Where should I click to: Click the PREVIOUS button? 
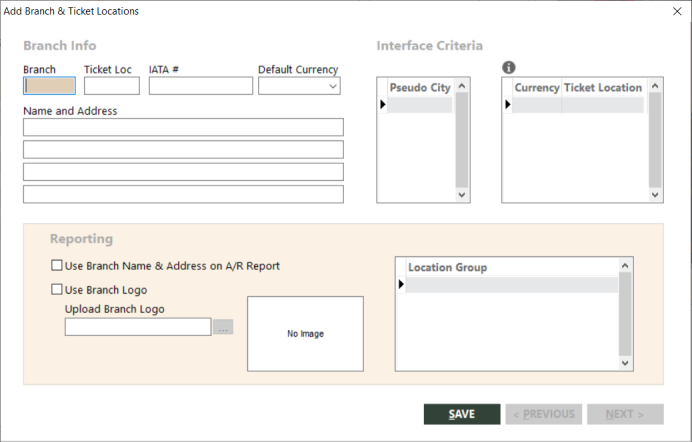click(544, 414)
